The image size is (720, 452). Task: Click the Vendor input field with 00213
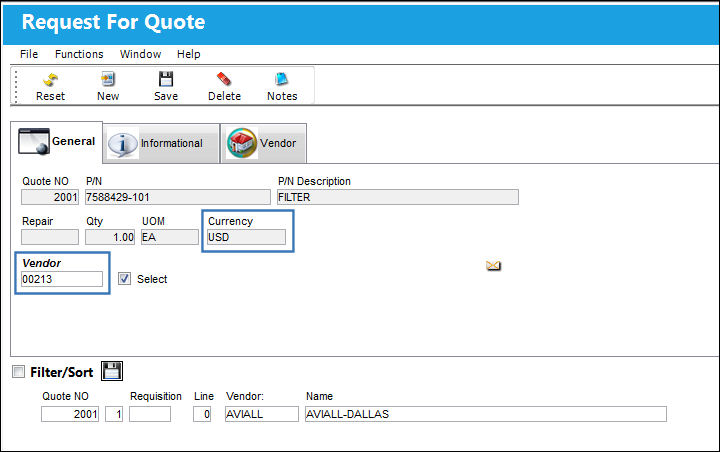[62, 279]
